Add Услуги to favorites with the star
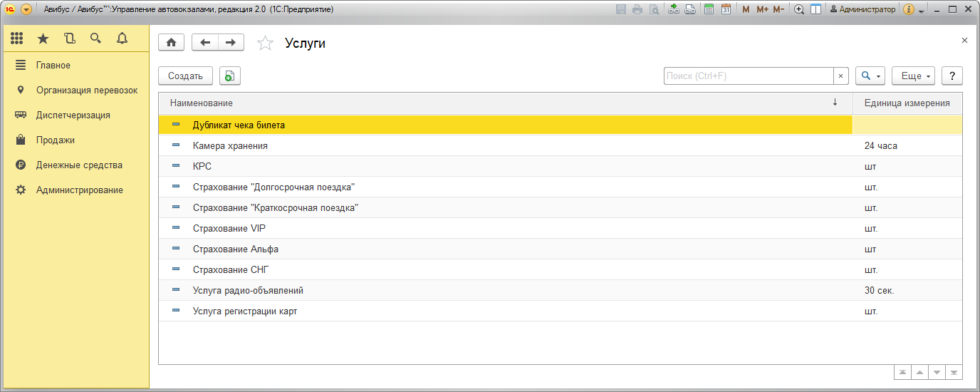This screenshot has width=980, height=392. click(x=265, y=43)
